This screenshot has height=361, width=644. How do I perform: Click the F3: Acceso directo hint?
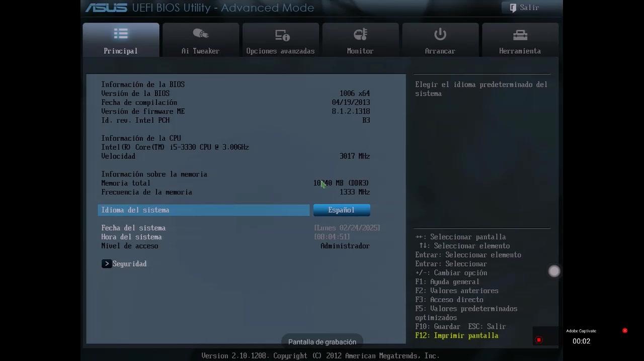pyautogui.click(x=449, y=300)
